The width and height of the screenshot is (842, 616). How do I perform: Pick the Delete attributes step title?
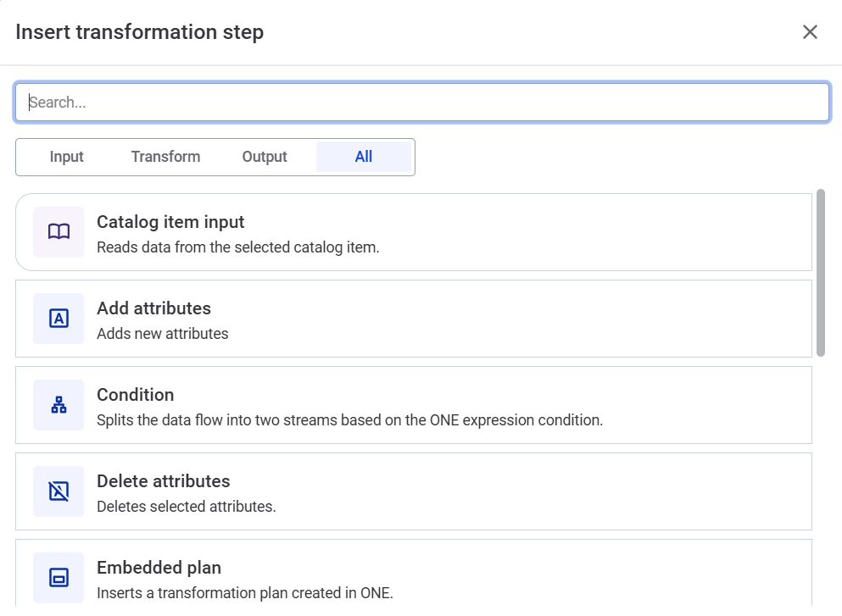click(x=164, y=481)
